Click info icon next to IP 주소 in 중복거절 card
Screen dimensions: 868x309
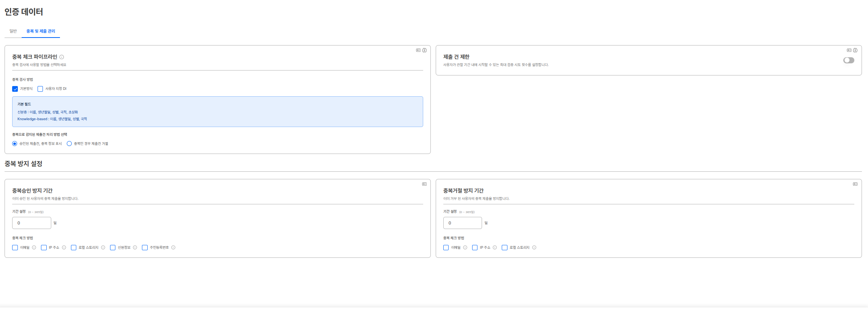pyautogui.click(x=495, y=248)
